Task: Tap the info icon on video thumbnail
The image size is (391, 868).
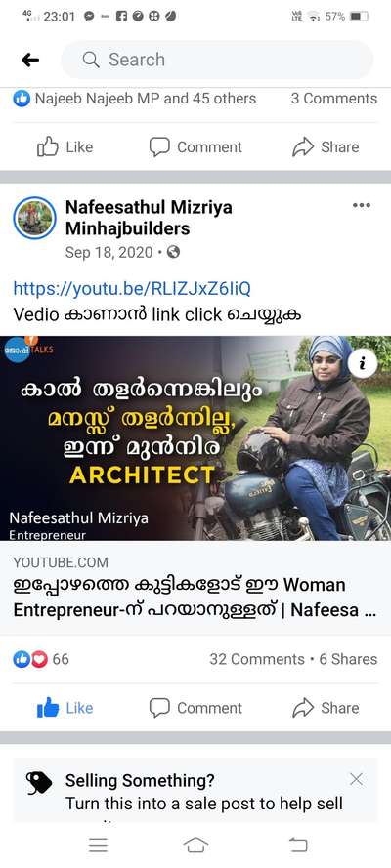Action: point(364,363)
